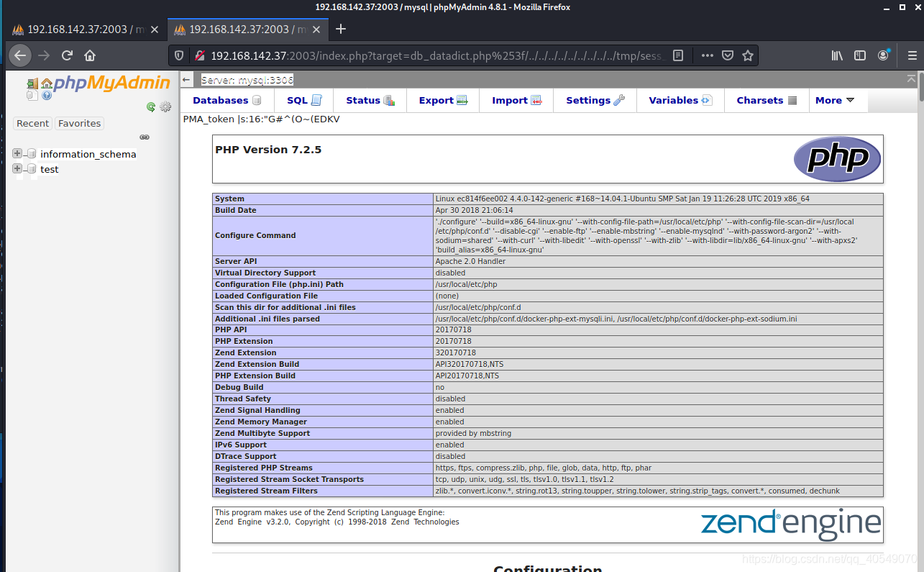
Task: Click the PHP Version 7.2.5 heading
Action: coord(268,150)
